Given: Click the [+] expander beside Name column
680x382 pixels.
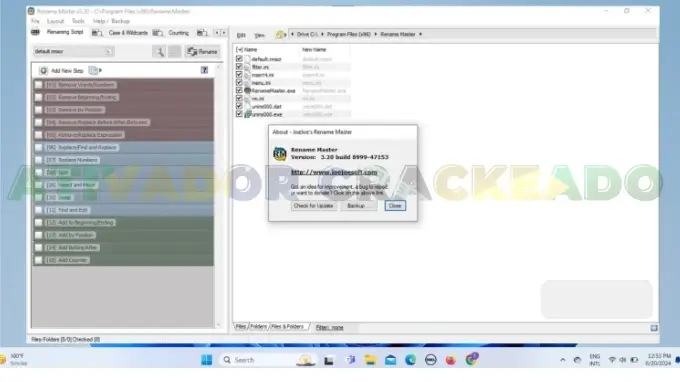Looking at the screenshot, I should coord(239,50).
